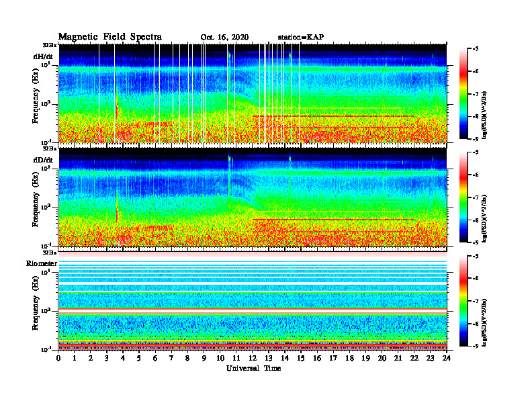Click the log(PSD) label beside Riometer color bar
Image resolution: width=532 pixels, height=411 pixels.
[484, 322]
